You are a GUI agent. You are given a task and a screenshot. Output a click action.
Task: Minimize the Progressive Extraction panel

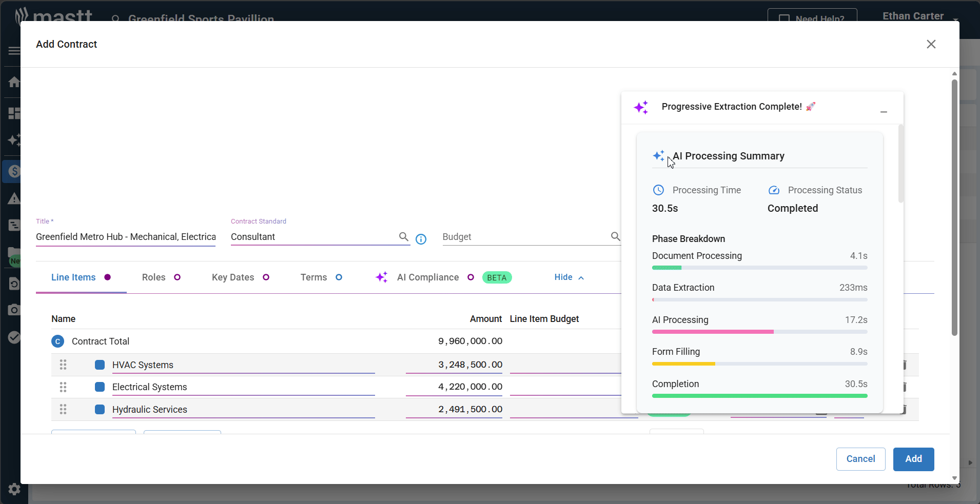884,112
